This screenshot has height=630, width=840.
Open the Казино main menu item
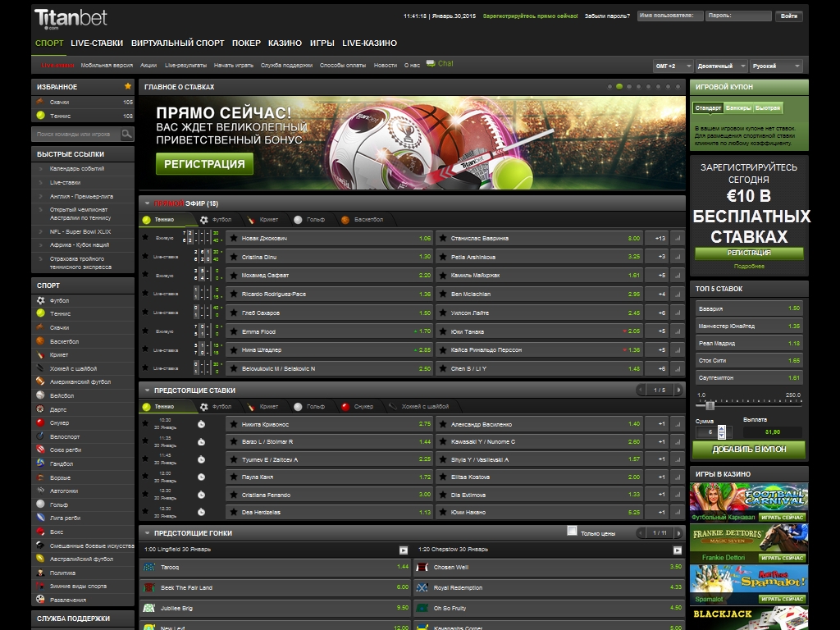tap(285, 43)
